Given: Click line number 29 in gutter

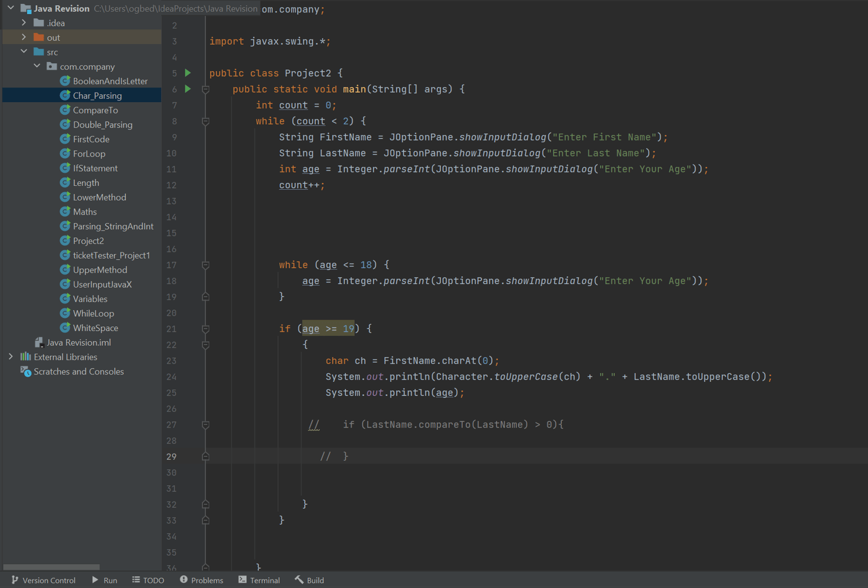Looking at the screenshot, I should [171, 456].
